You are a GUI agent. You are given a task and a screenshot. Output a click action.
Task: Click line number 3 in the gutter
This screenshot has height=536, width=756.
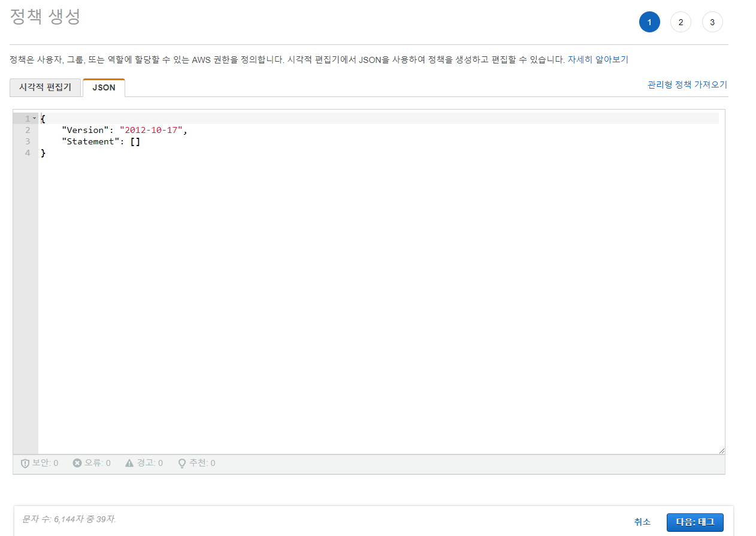28,141
